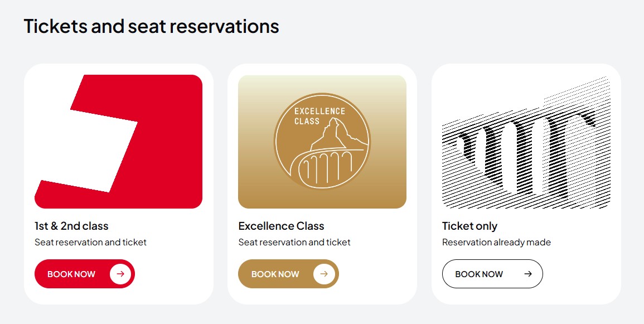Click the black arrow icon in the Ticket only button
The width and height of the screenshot is (644, 324).
pyautogui.click(x=528, y=274)
